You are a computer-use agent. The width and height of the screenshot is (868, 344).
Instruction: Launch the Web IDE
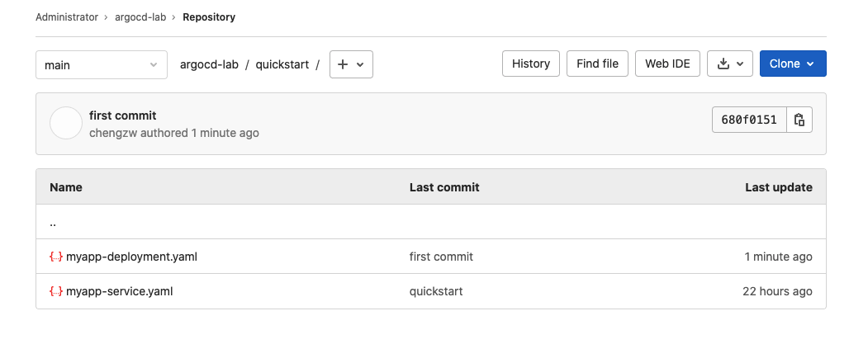click(x=667, y=64)
